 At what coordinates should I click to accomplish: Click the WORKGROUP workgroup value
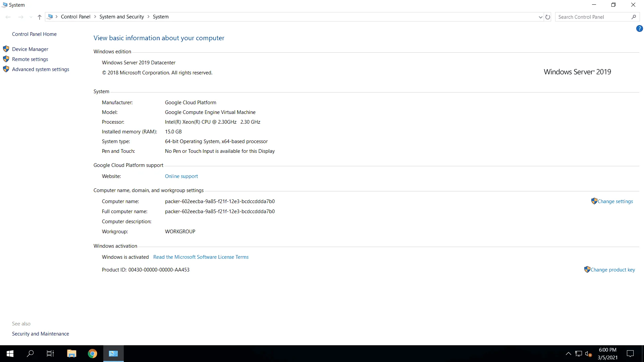point(180,232)
